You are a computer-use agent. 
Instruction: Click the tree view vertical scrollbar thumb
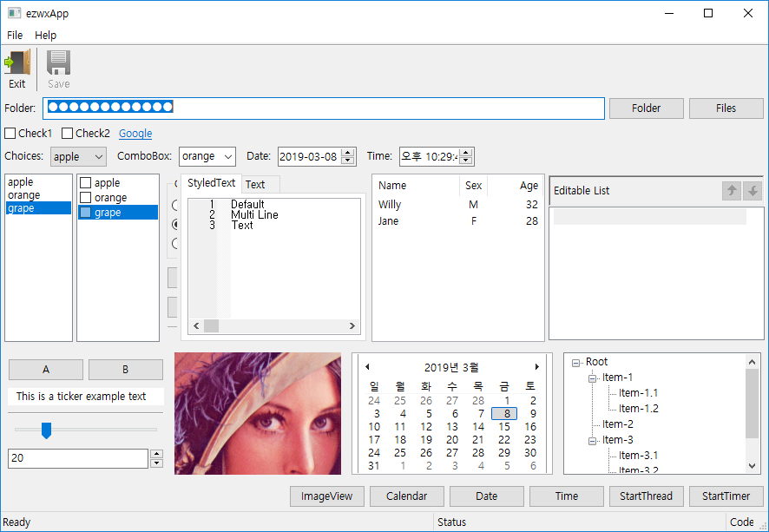[752, 404]
